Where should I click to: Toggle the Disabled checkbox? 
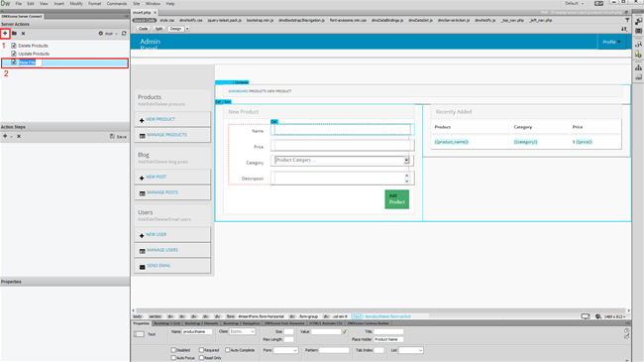173,350
